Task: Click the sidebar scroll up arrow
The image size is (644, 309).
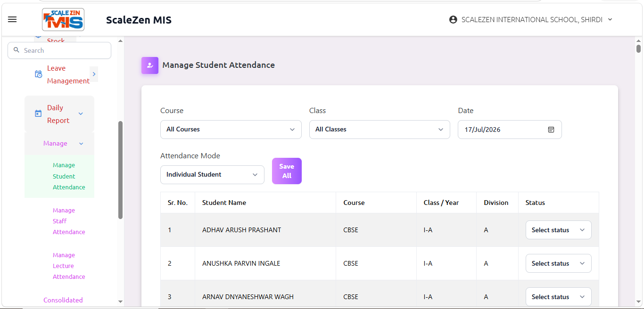Action: [x=120, y=41]
